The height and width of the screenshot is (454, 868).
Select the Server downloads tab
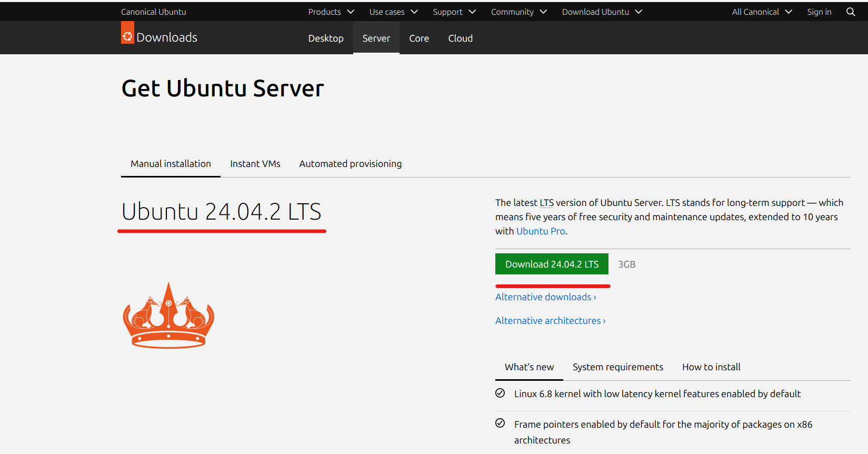click(x=376, y=38)
